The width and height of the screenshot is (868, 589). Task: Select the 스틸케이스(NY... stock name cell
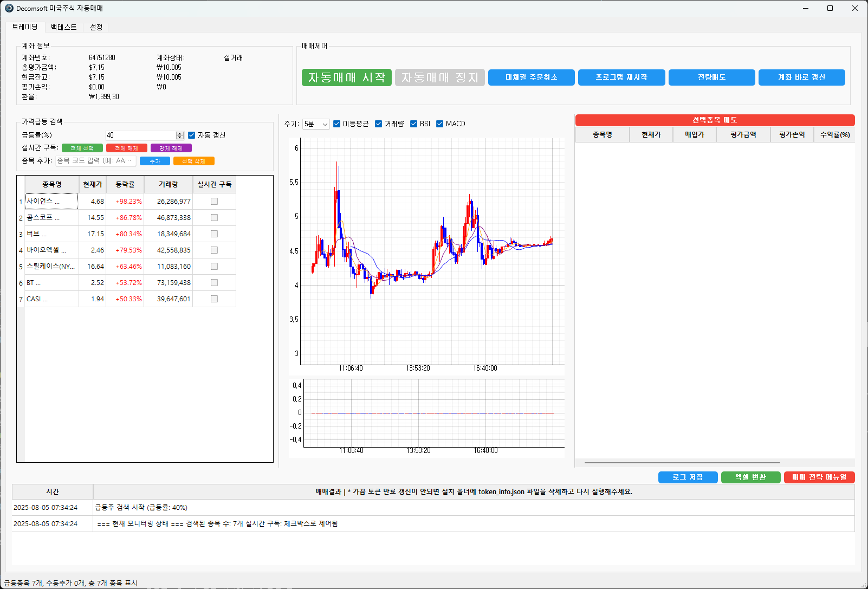51,267
